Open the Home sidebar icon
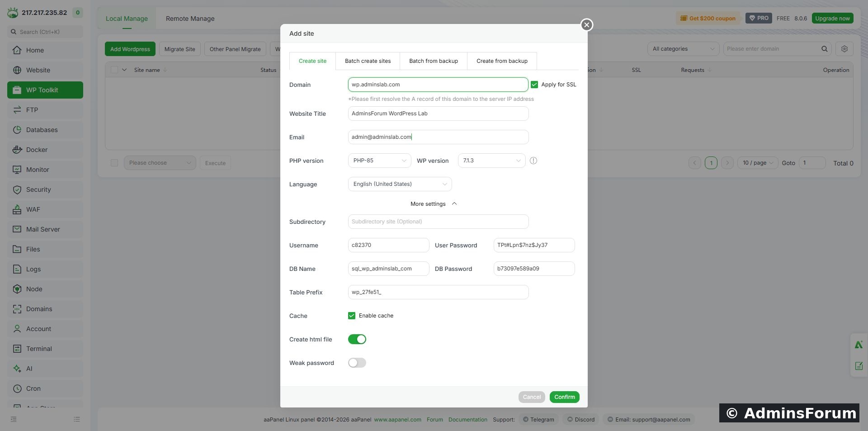This screenshot has height=431, width=868. pyautogui.click(x=17, y=50)
